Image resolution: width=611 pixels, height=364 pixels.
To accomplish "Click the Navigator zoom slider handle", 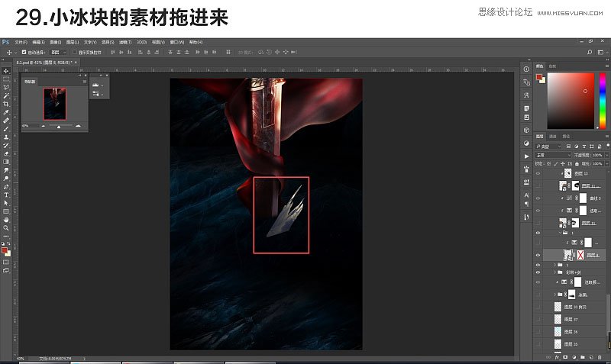I will tap(59, 127).
